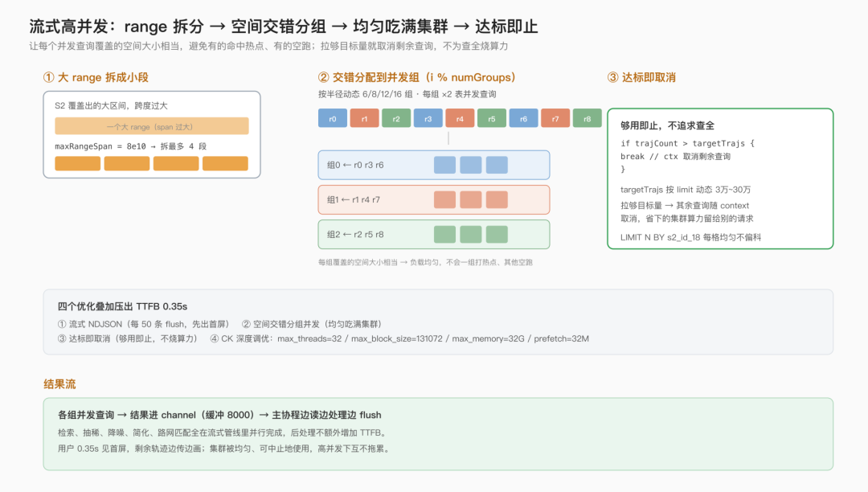Click the 组2 ← r2 r5 r8 row
Screen dimensions: 868x492
pos(434,235)
